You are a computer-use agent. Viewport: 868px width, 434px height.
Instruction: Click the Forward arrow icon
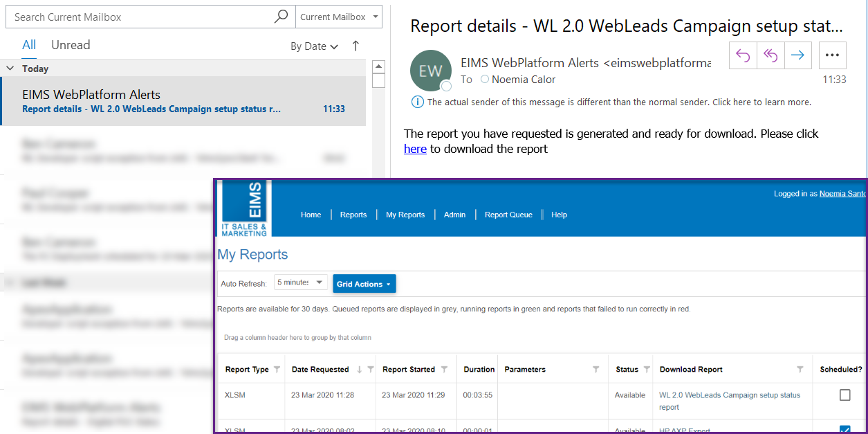[797, 55]
